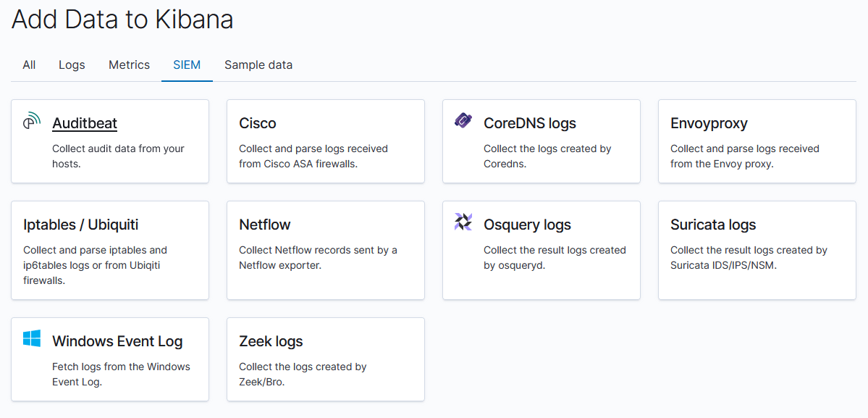Switch to the Logs tab
This screenshot has width=868, height=418.
[x=71, y=64]
